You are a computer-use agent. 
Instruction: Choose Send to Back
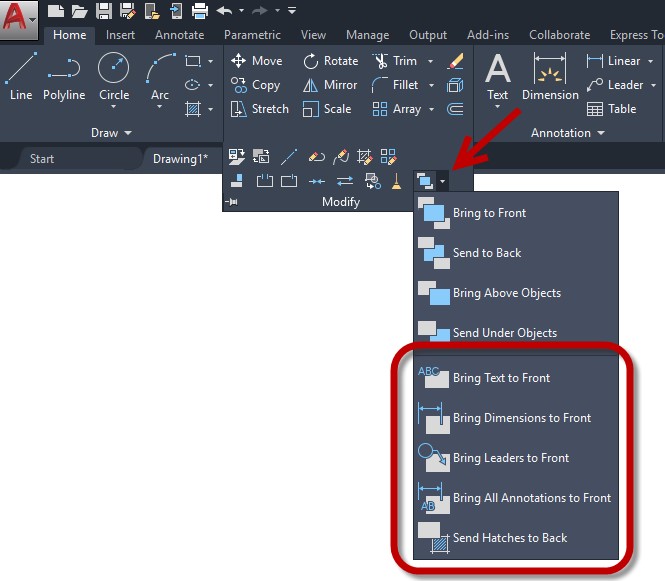pos(516,253)
